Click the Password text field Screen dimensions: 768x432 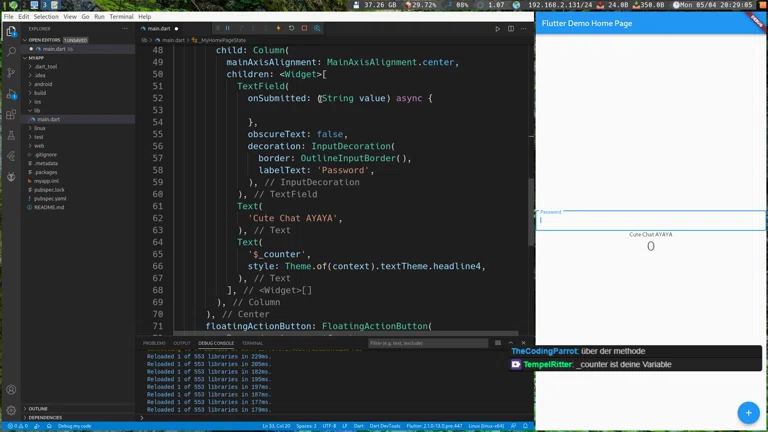(x=650, y=221)
